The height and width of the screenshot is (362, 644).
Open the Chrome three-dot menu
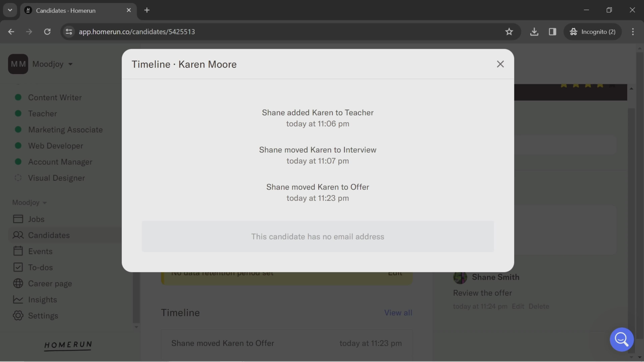coord(633,32)
